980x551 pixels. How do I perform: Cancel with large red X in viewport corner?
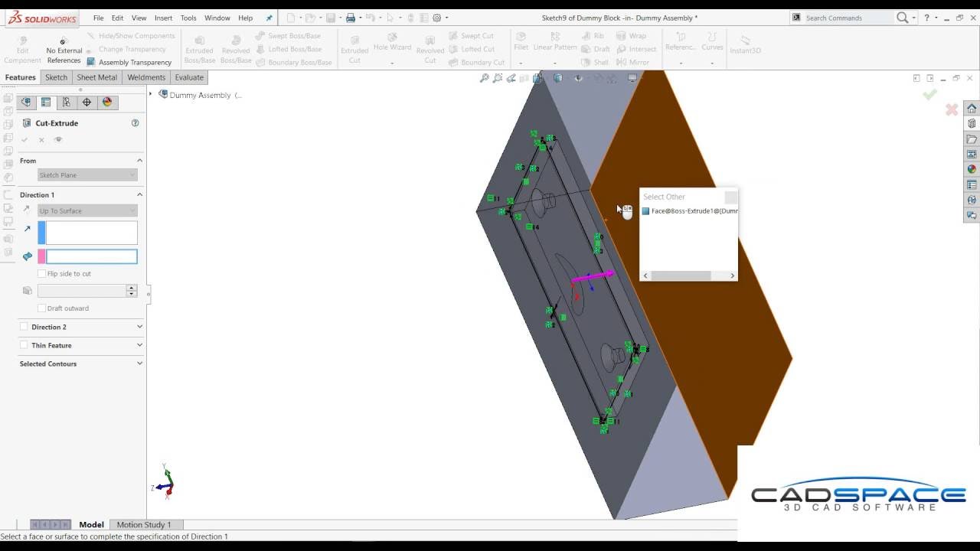point(952,110)
